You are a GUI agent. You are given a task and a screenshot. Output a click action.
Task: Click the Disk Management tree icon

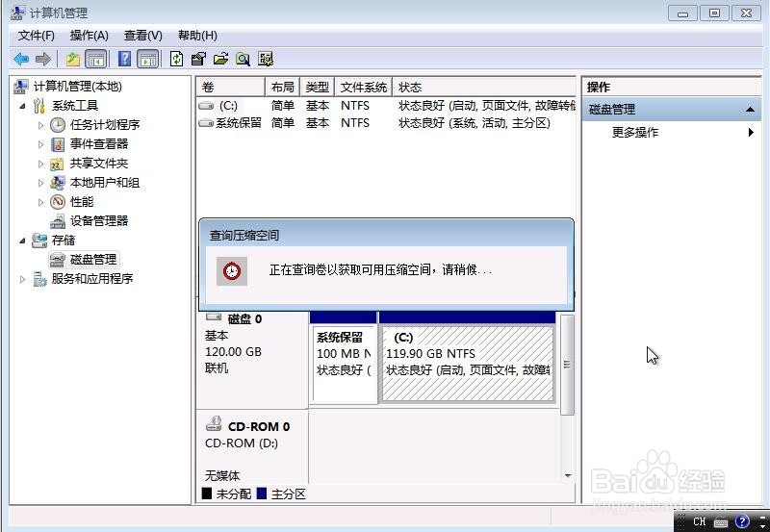coord(58,260)
